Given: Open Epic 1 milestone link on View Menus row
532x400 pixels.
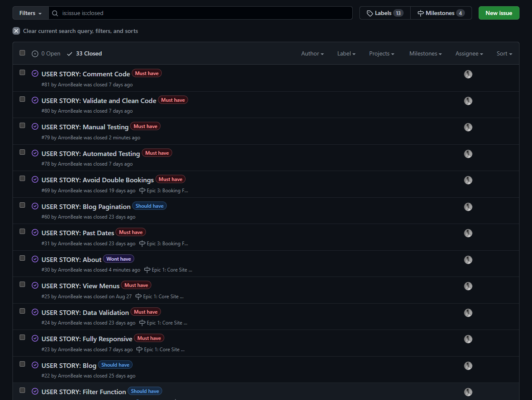Looking at the screenshot, I should (x=160, y=297).
